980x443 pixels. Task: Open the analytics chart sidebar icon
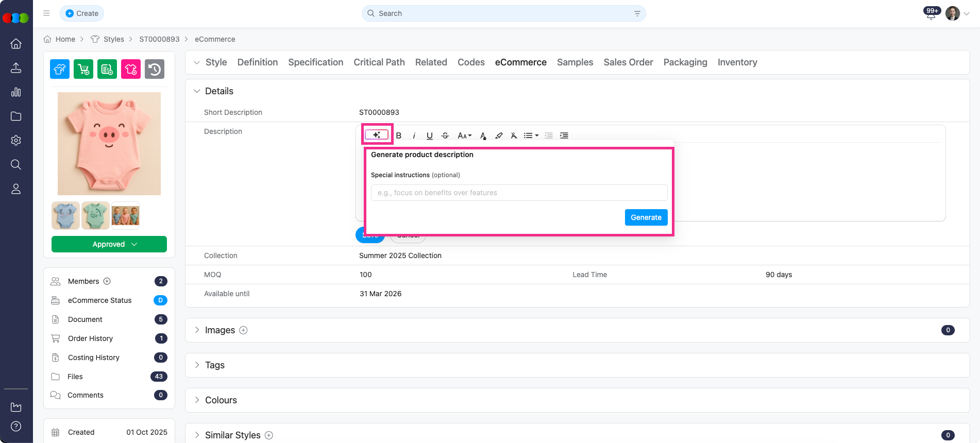16,92
